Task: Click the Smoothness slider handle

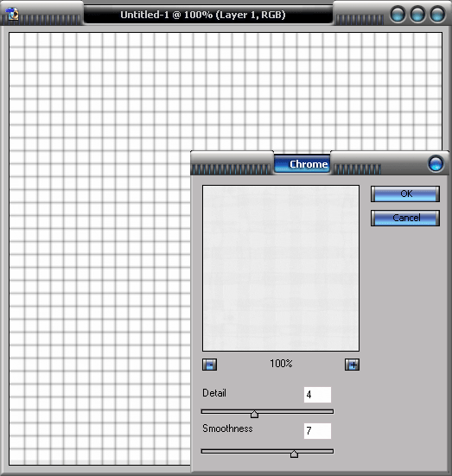Action: 294,454
